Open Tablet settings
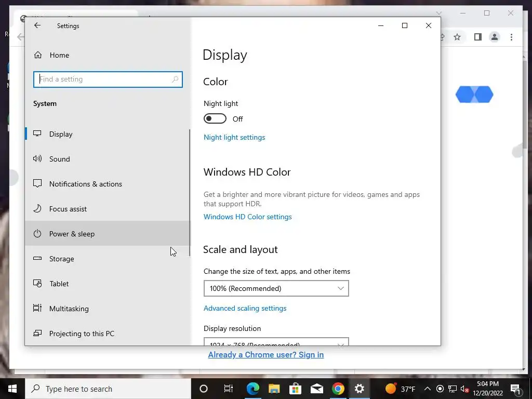The height and width of the screenshot is (399, 532). pyautogui.click(x=107, y=284)
